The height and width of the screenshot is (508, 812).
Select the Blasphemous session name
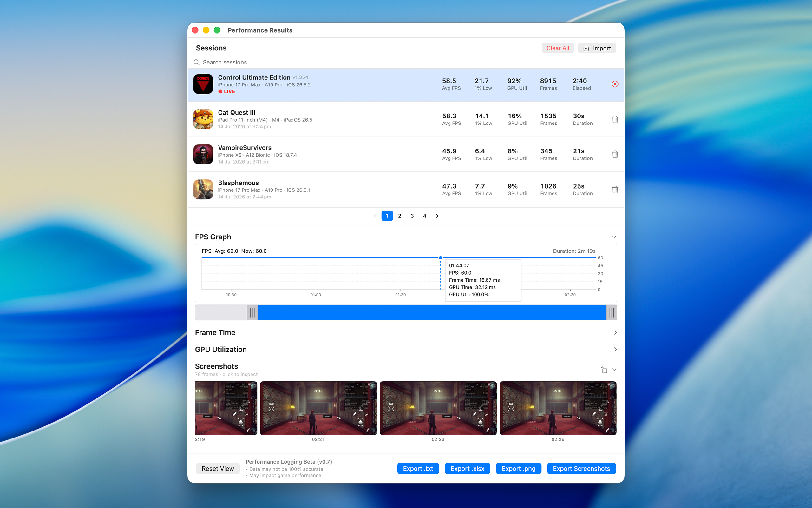coord(238,183)
